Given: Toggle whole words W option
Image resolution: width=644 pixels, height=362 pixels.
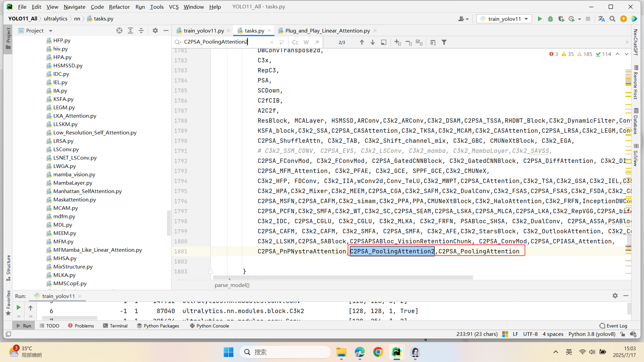Looking at the screenshot, I should pyautogui.click(x=306, y=42).
